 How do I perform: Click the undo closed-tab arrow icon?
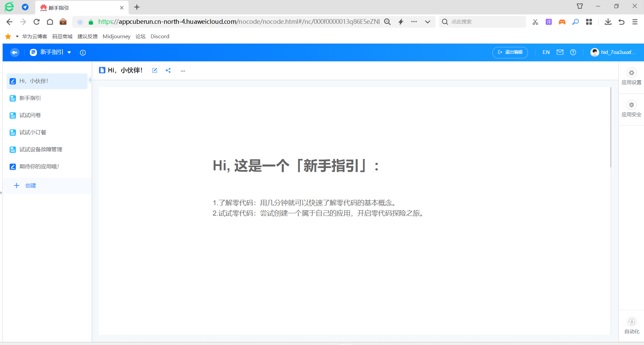click(622, 22)
